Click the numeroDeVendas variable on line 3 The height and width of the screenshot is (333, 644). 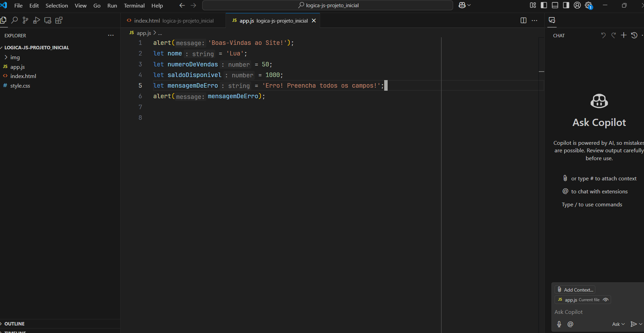coord(193,64)
